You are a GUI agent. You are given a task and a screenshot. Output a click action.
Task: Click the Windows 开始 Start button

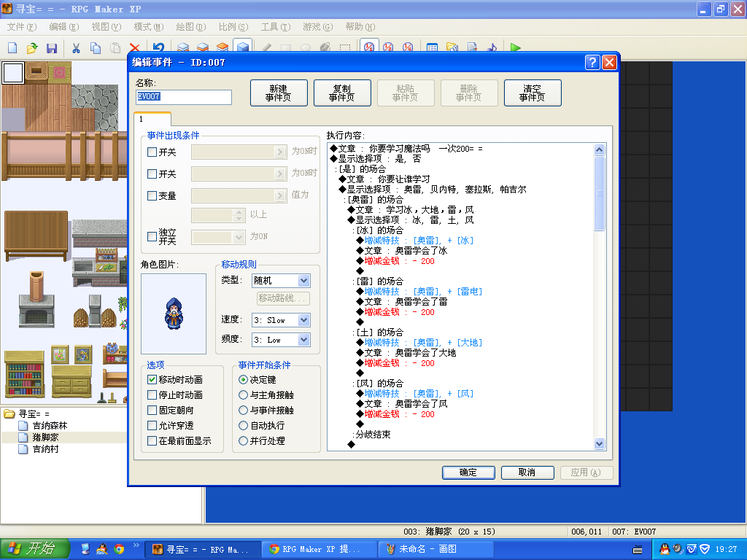(35, 549)
